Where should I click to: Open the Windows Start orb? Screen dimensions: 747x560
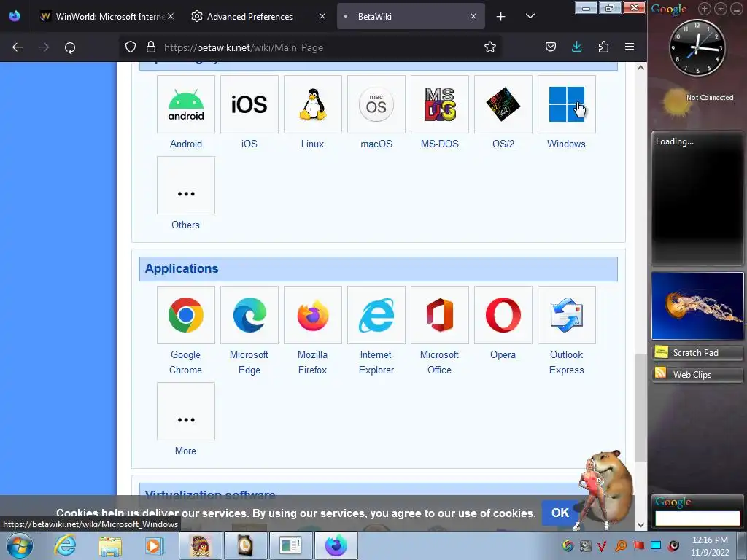click(x=19, y=545)
